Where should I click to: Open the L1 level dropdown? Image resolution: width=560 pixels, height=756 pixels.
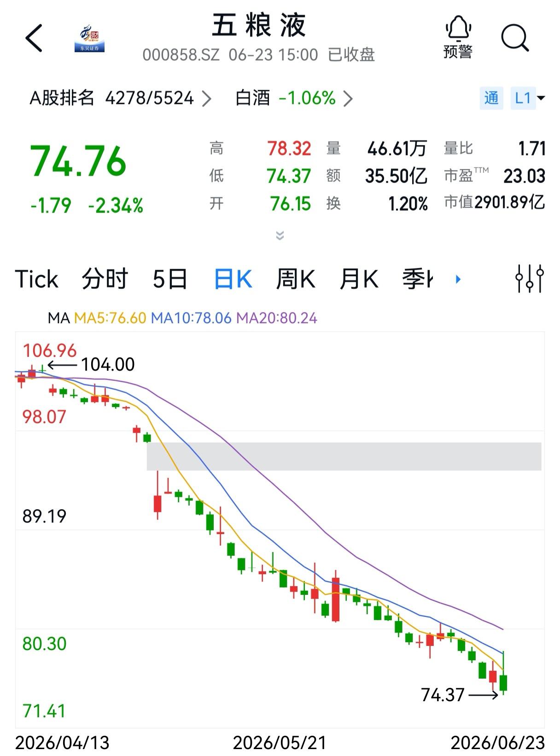coord(529,98)
